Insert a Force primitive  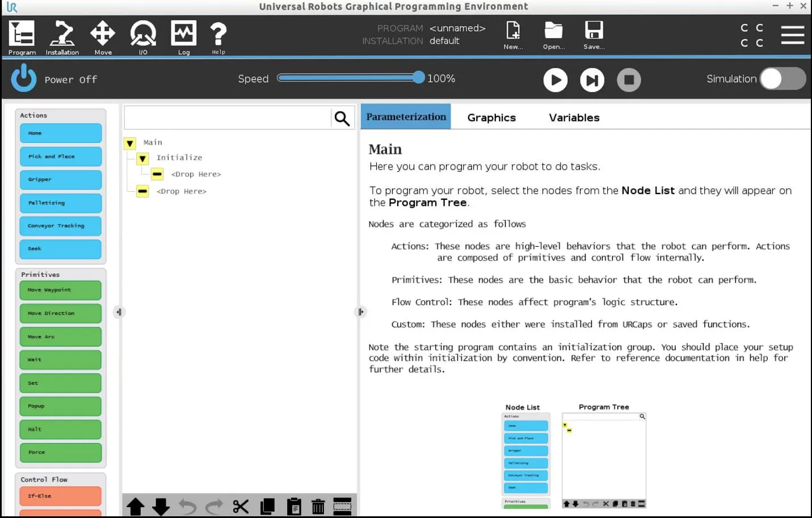61,453
